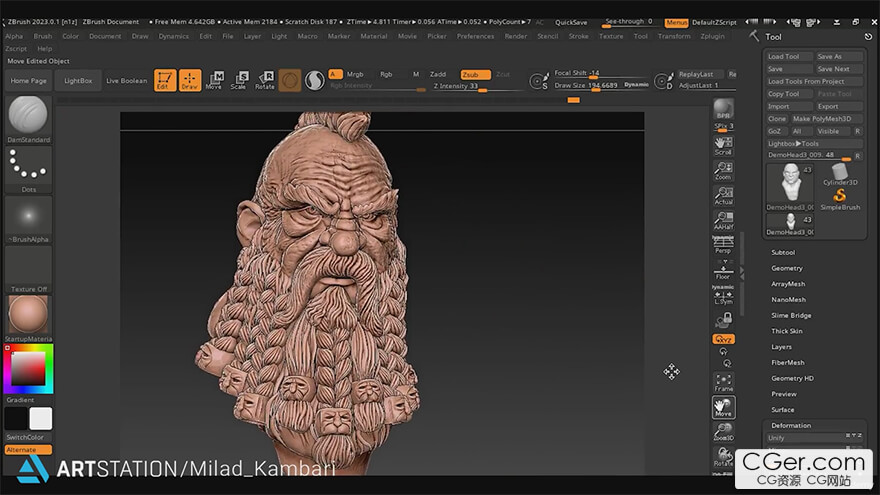Click the SwitchColor button
The width and height of the screenshot is (880, 495).
pyautogui.click(x=25, y=437)
